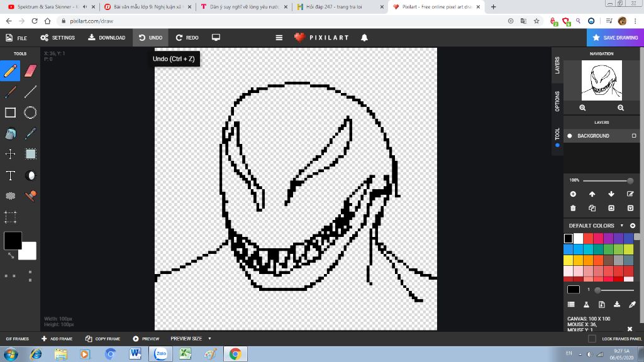Edit layer with the pencil-square icon
The width and height of the screenshot is (644, 362).
(x=630, y=194)
